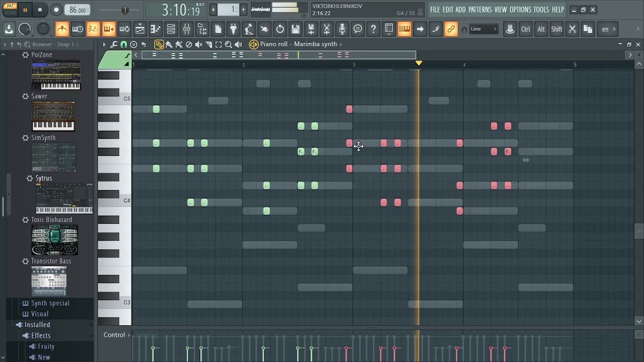Open the Marimba synth channel selector
644x362 pixels.
point(301,44)
